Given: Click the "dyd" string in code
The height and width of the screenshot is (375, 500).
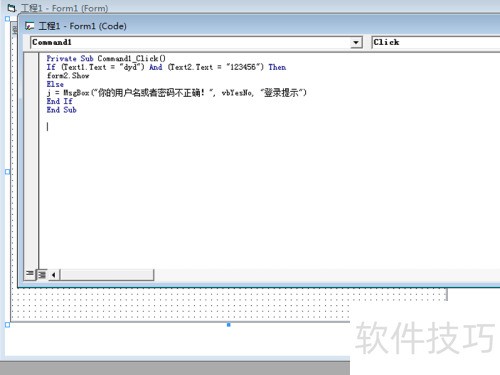Looking at the screenshot, I should tap(130, 67).
